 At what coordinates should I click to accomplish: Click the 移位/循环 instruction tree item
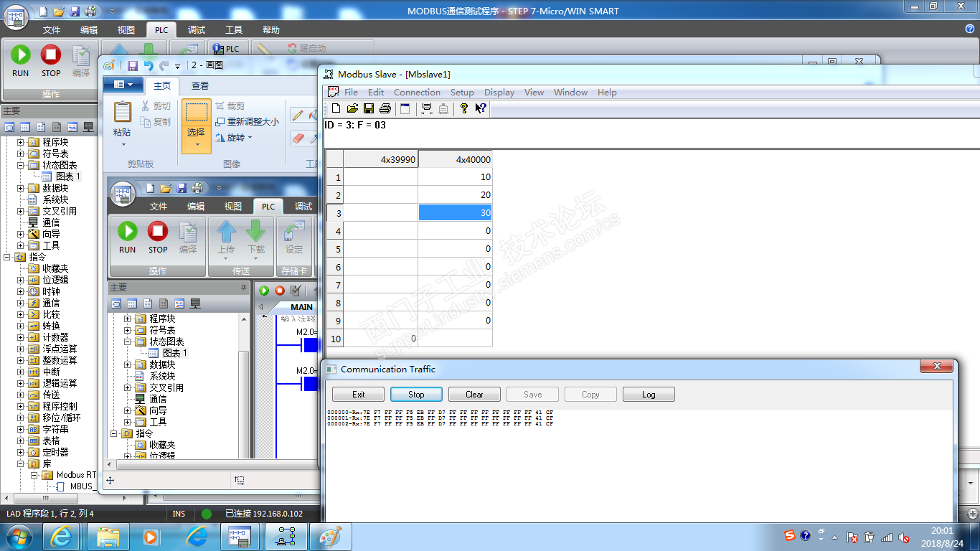click(61, 418)
